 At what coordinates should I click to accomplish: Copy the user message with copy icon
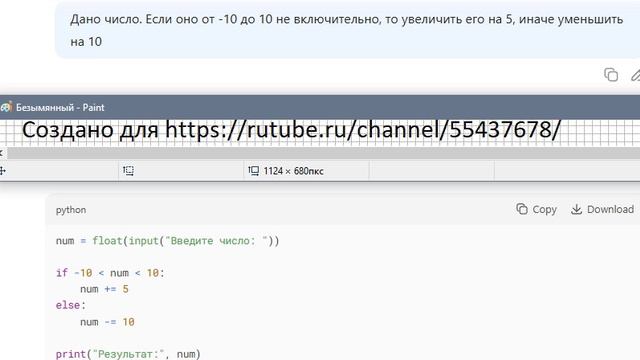point(611,75)
